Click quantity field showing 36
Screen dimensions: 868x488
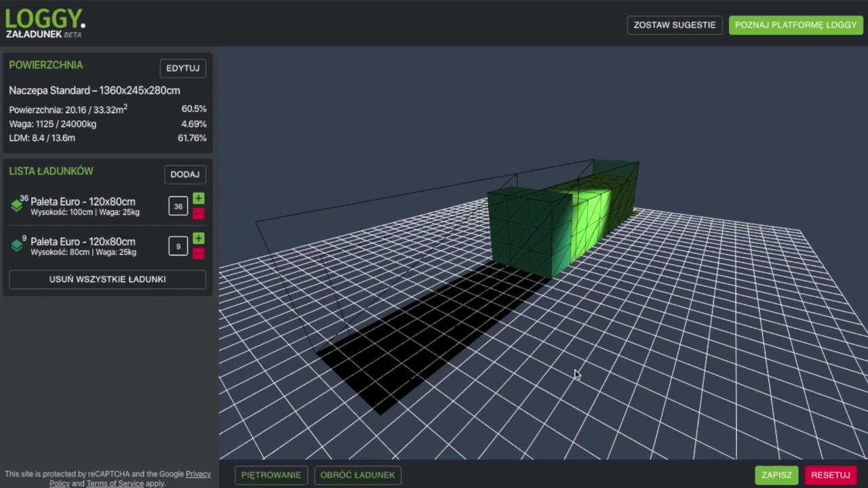pyautogui.click(x=178, y=206)
